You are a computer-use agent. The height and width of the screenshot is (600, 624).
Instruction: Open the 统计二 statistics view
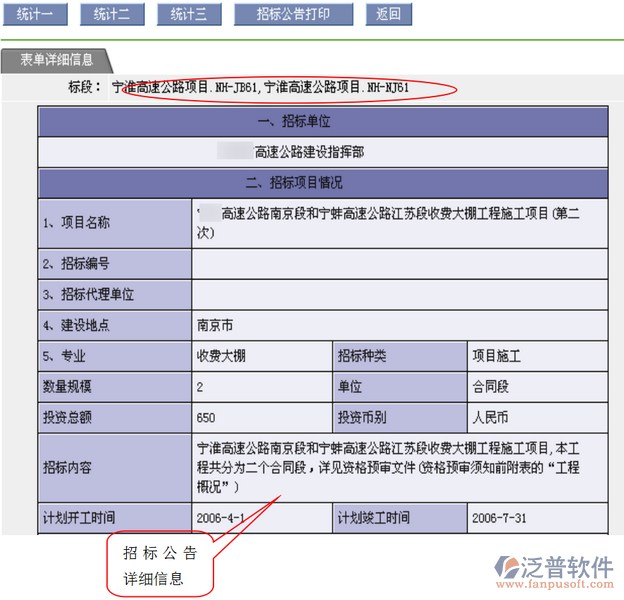click(111, 14)
